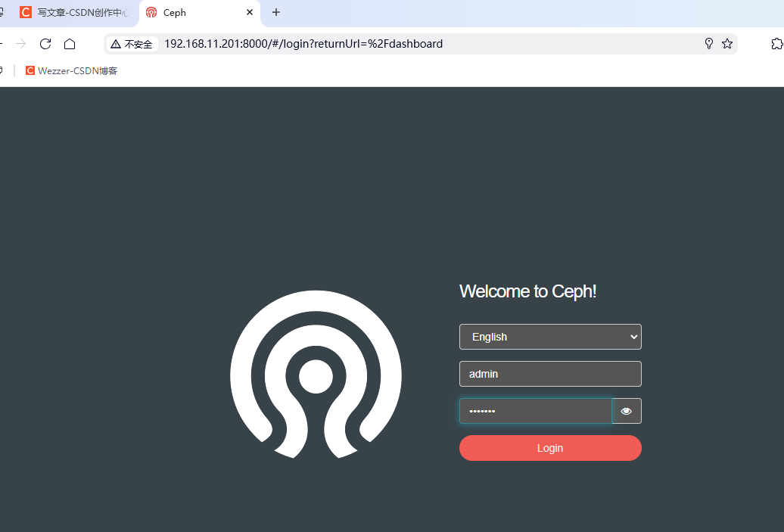Open the Wezzer-CSDN博客 bookmark
The height and width of the screenshot is (532, 784).
[71, 71]
